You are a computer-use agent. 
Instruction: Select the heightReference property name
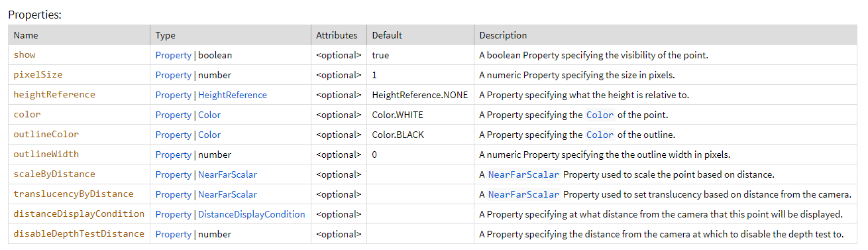pos(54,95)
